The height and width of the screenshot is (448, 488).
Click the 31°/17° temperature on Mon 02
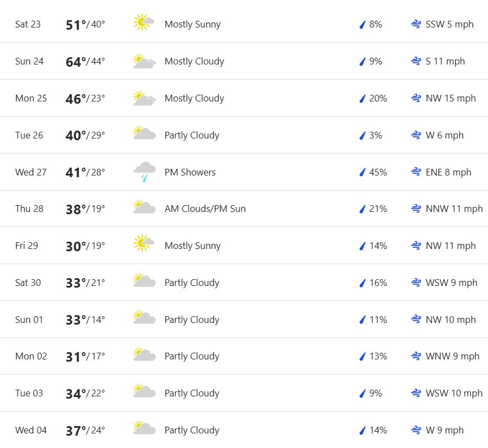click(85, 356)
